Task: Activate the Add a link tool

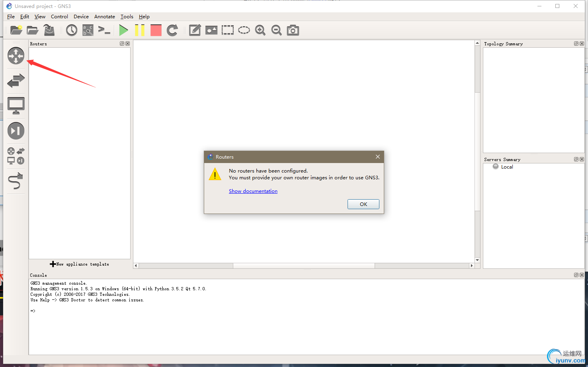Action: [x=16, y=181]
